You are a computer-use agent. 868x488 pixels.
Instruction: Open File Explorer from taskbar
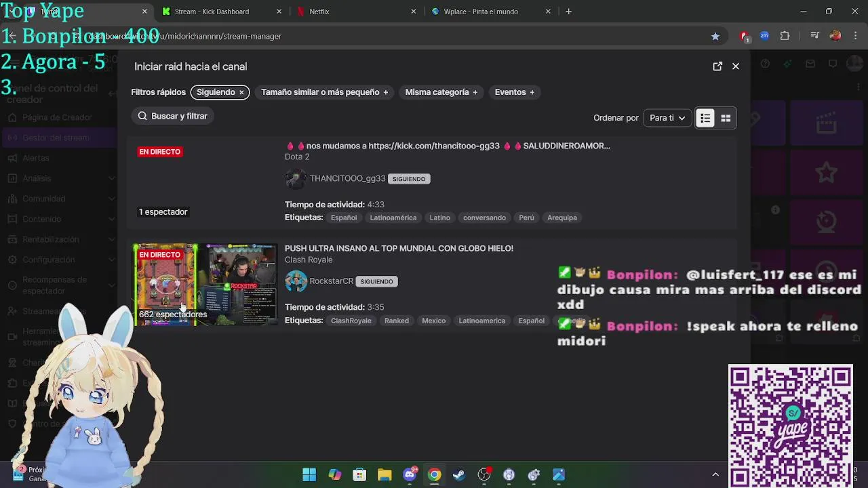(384, 474)
